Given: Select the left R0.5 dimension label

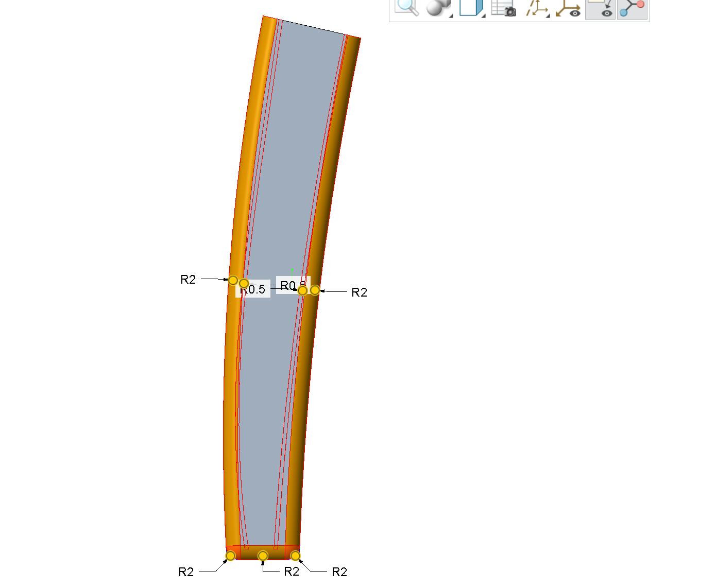Looking at the screenshot, I should coord(253,289).
